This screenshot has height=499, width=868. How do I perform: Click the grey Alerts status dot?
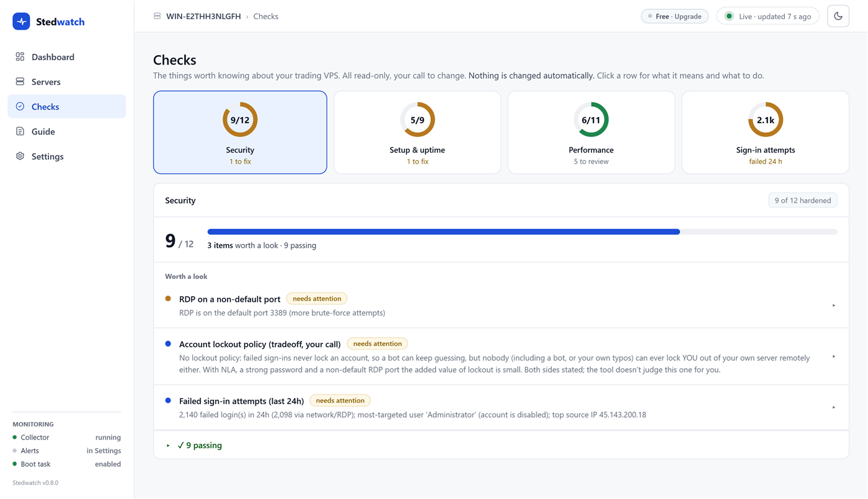(x=15, y=451)
